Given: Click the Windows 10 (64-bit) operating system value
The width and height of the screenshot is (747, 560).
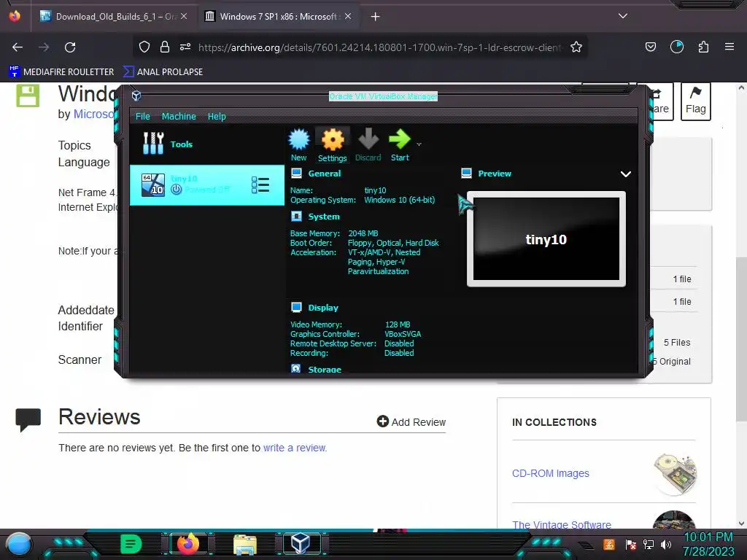Looking at the screenshot, I should (399, 200).
